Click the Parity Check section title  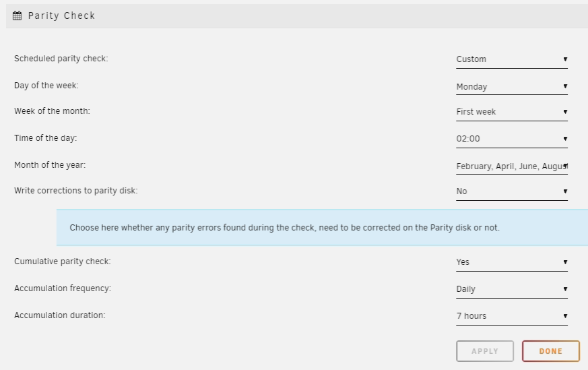click(61, 16)
